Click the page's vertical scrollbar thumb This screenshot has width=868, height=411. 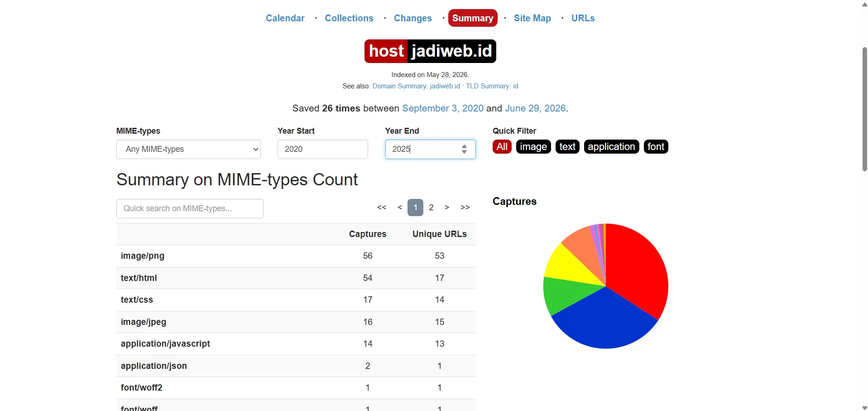[864, 109]
